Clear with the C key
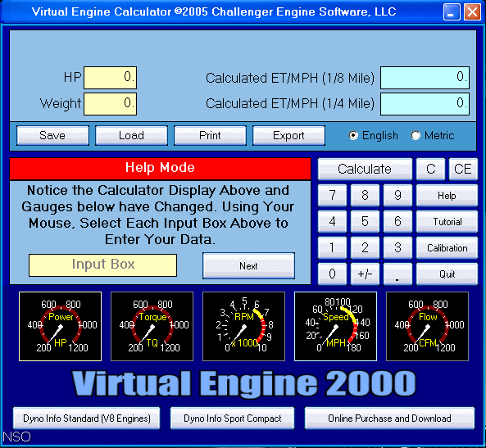486x448 pixels. 430,170
